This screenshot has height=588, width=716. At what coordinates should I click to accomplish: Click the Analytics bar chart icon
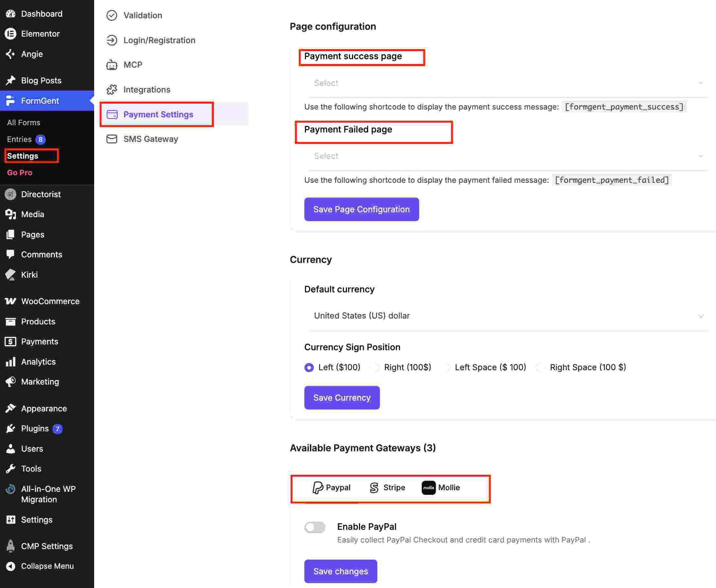pyautogui.click(x=10, y=362)
